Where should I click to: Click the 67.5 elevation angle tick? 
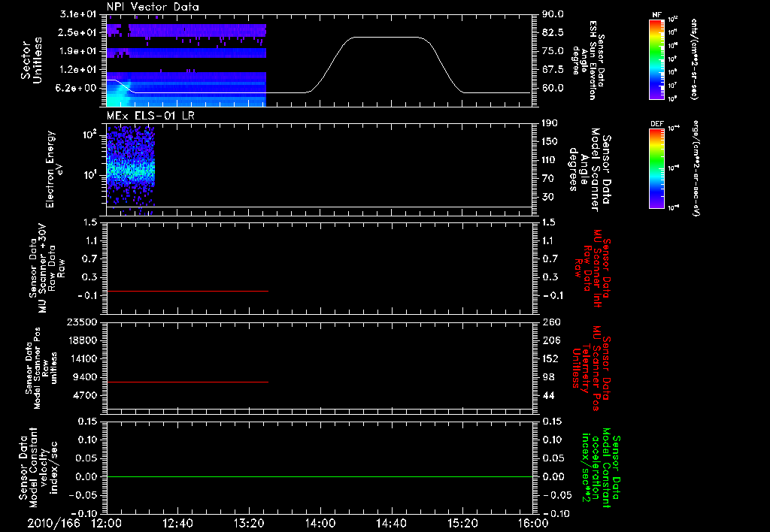(553, 70)
